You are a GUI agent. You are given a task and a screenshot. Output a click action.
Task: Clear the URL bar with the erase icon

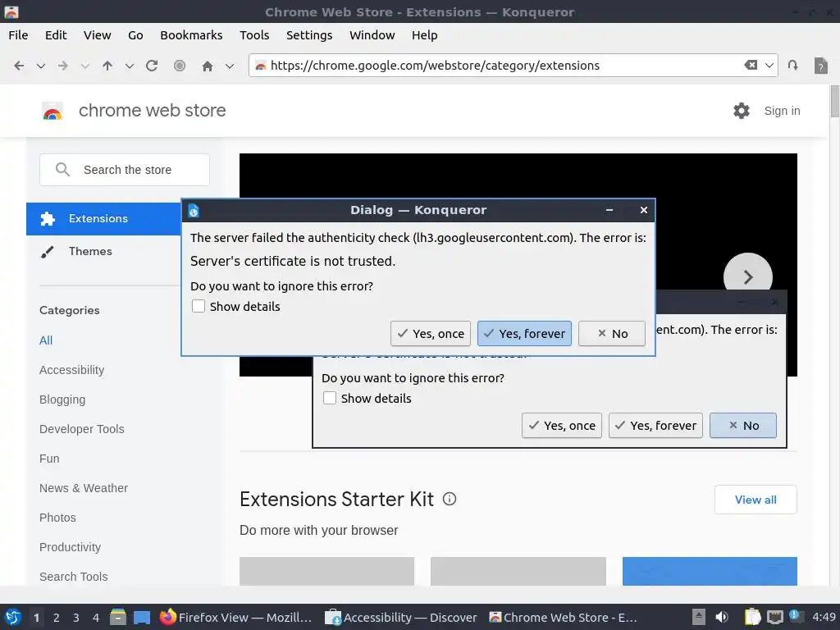pyautogui.click(x=751, y=65)
